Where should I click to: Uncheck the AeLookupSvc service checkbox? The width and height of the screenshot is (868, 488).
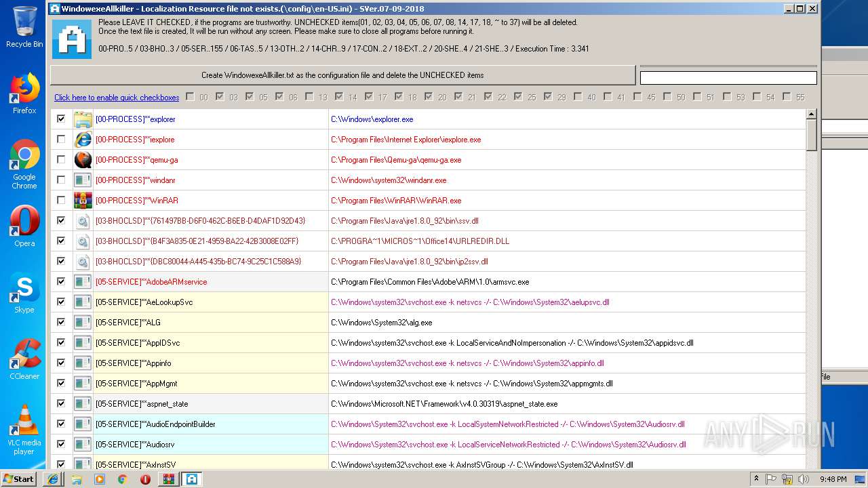(61, 302)
